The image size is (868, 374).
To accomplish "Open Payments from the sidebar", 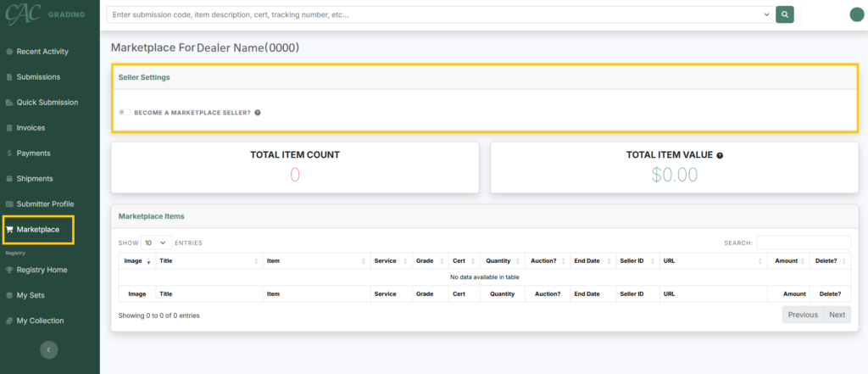I will tap(33, 154).
